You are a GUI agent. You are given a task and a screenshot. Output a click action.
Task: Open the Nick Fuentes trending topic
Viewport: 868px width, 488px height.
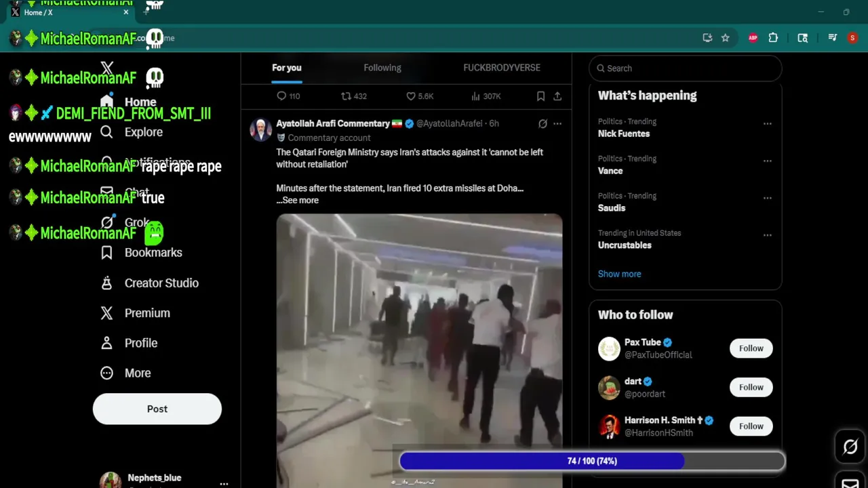coord(624,134)
